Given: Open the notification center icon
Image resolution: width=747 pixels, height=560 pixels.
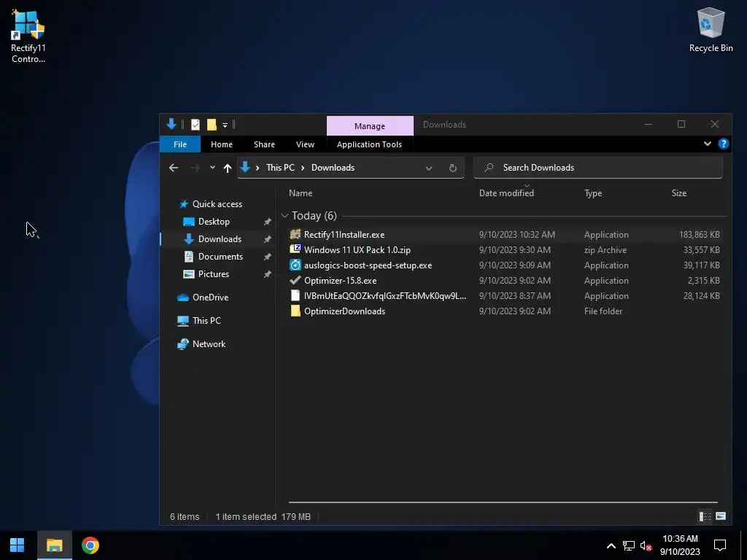Looking at the screenshot, I should 720,545.
